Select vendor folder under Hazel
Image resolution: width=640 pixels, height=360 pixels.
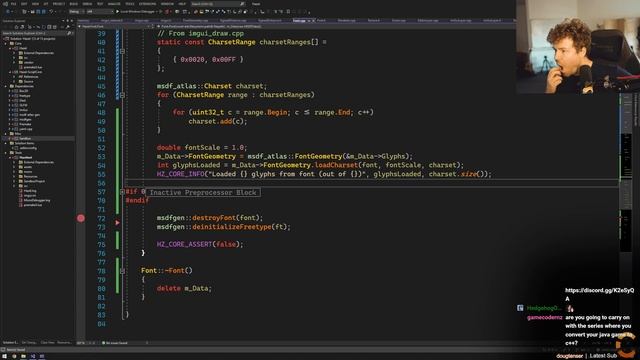(29, 62)
